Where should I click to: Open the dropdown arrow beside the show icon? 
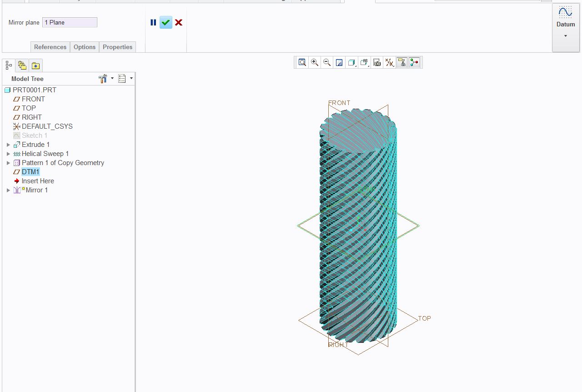tap(131, 78)
